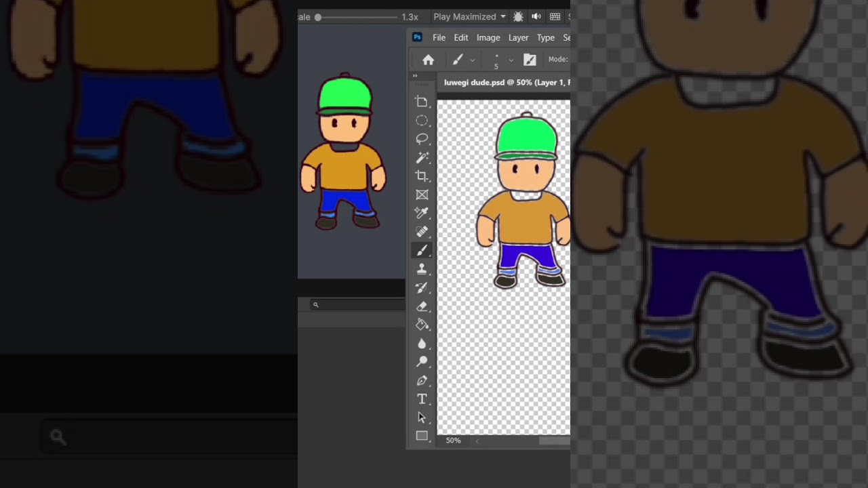
Task: Open the File menu
Action: (x=439, y=38)
